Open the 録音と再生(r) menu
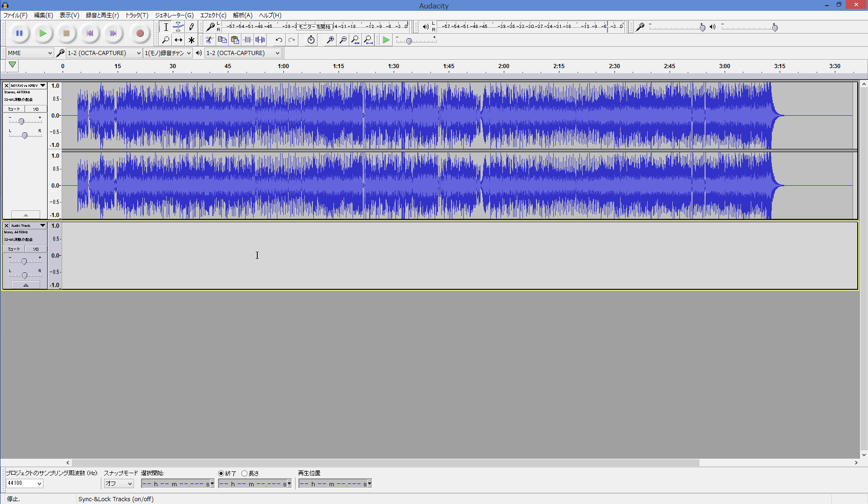This screenshot has width=868, height=504. (x=102, y=15)
